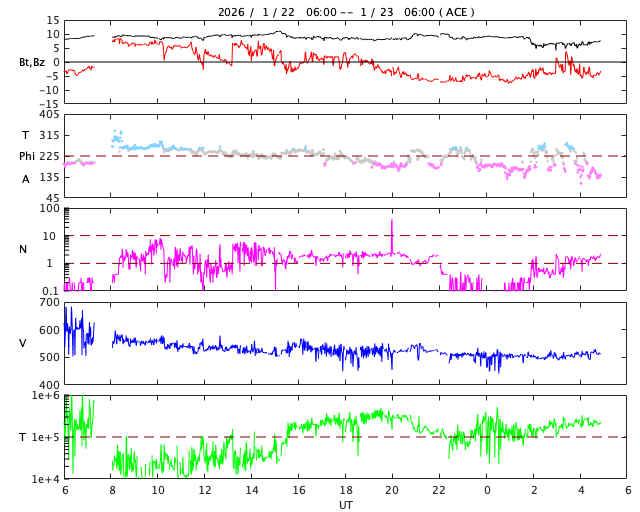Click the 0.1 tick label on the density axis
Image resolution: width=640 pixels, height=512 pixels.
(x=50, y=291)
